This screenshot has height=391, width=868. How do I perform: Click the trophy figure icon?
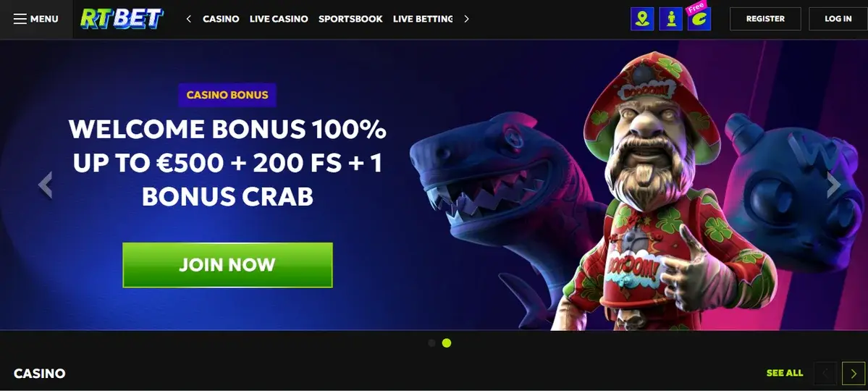tap(671, 19)
